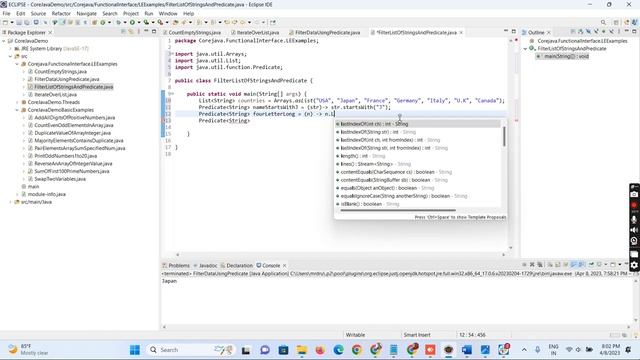Click the autocomplete popup vertical scrollbar

point(504,136)
